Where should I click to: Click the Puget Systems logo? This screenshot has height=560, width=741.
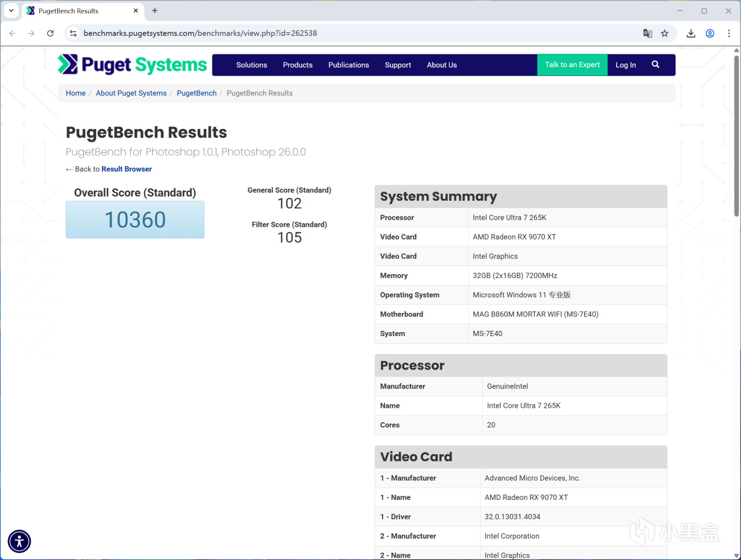click(133, 65)
